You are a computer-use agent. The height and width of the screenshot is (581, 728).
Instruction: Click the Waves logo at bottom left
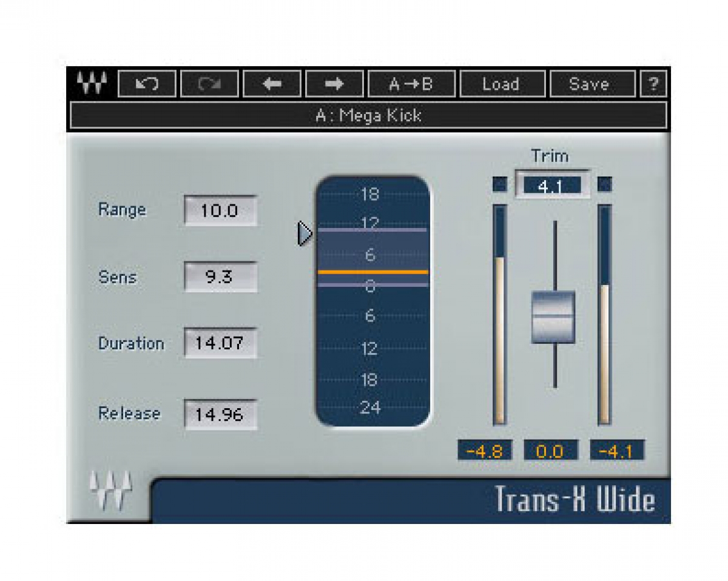pos(110,491)
